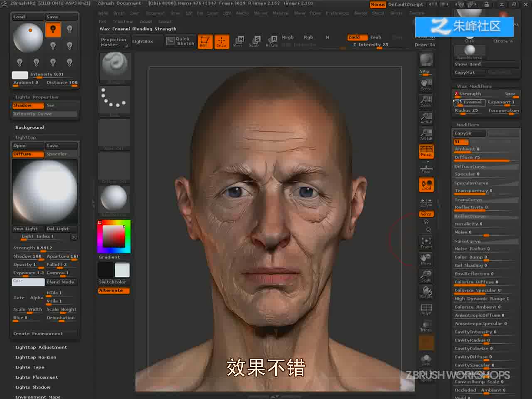Screen dimensions: 532x399
Task: Open the Background sub-palette
Action: tap(30, 128)
